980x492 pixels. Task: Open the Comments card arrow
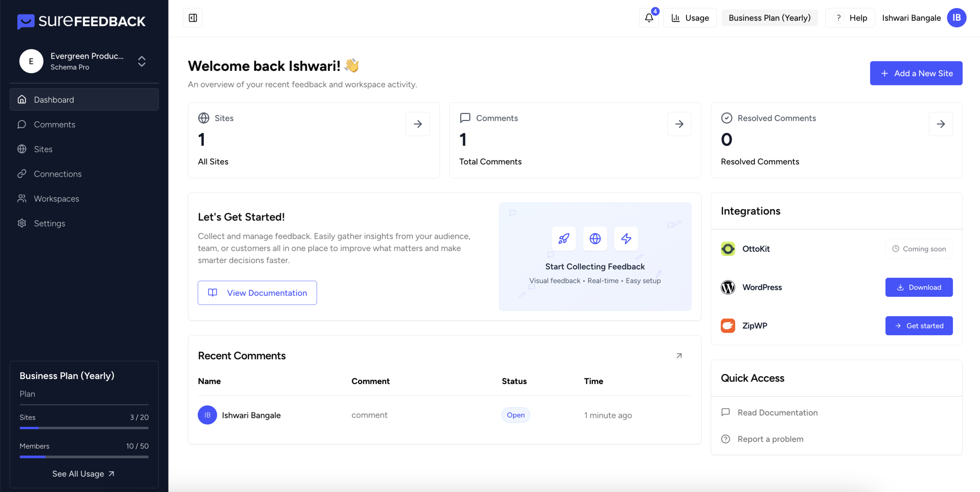pos(679,124)
